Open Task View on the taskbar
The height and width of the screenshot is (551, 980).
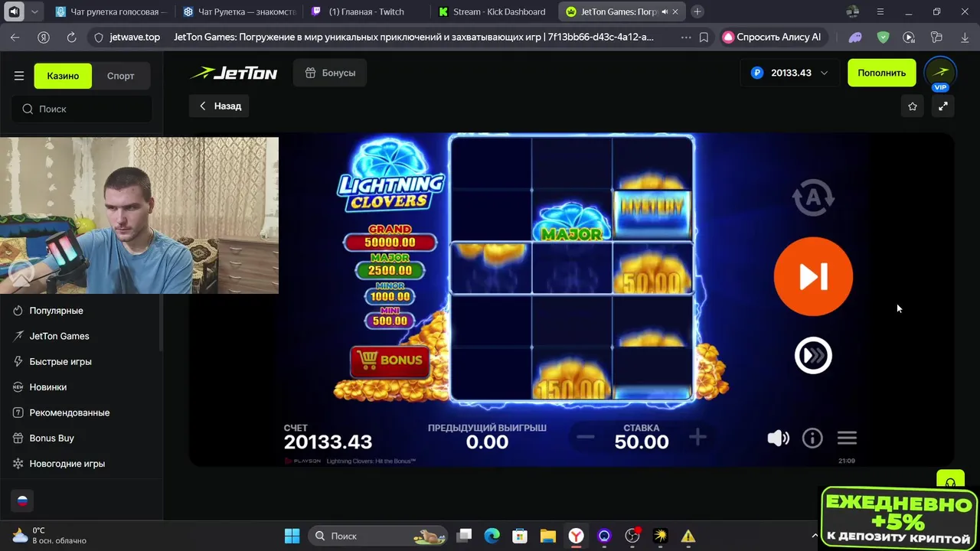pyautogui.click(x=465, y=536)
